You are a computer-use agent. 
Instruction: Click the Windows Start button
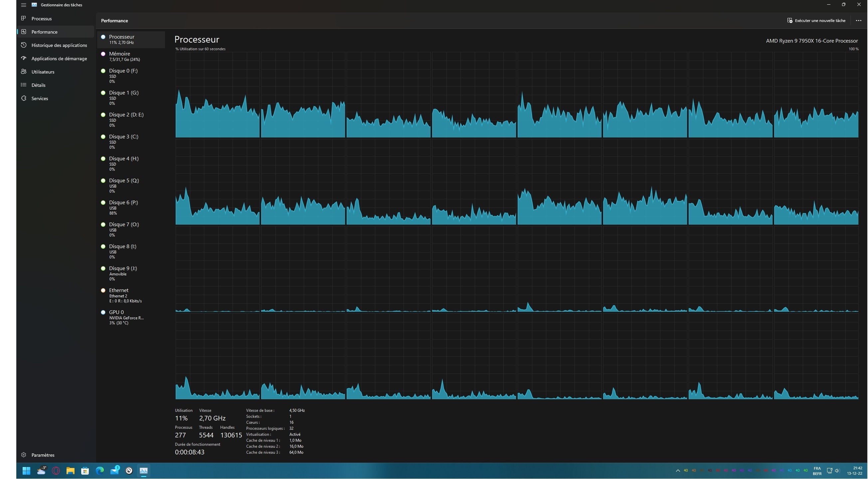pos(26,471)
